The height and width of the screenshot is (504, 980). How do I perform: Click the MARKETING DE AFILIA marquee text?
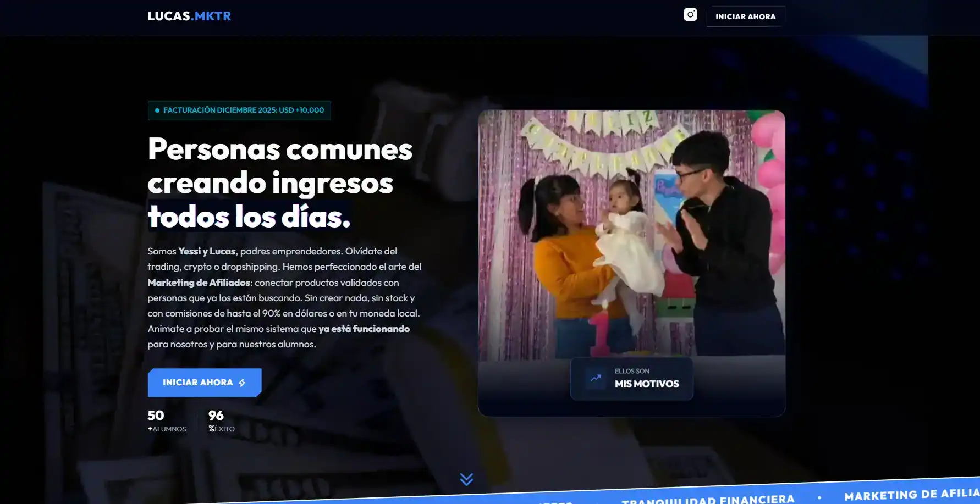pos(911,495)
